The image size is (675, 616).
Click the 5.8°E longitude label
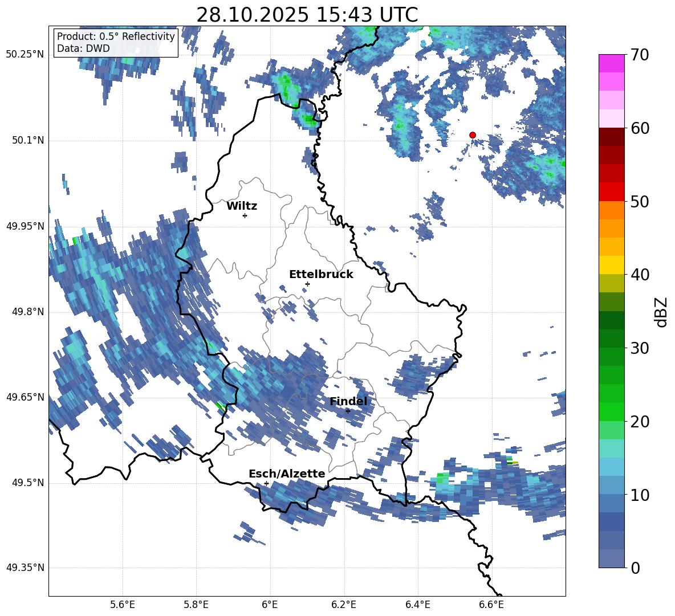click(196, 605)
